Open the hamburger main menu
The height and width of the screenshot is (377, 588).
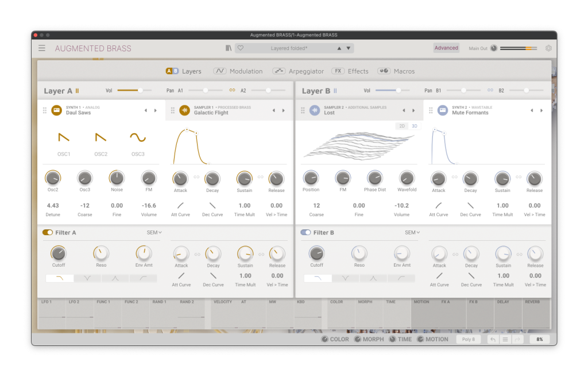[42, 48]
